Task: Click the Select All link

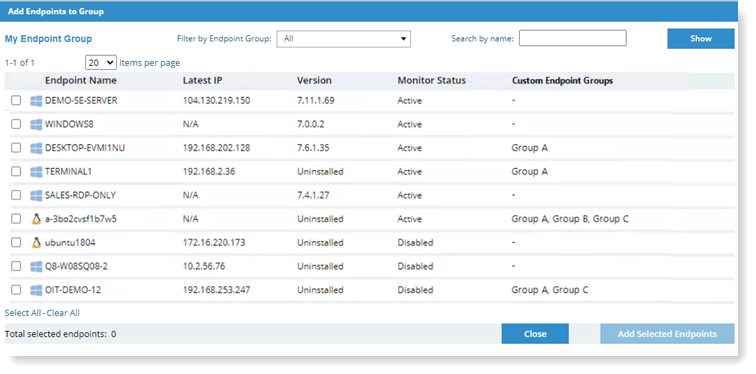Action: tap(23, 313)
